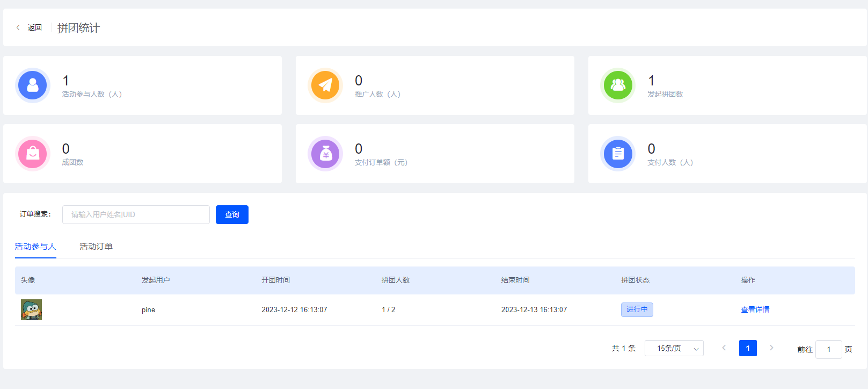Click the green group icon for 发起拼团数
868x389 pixels.
[x=618, y=85]
